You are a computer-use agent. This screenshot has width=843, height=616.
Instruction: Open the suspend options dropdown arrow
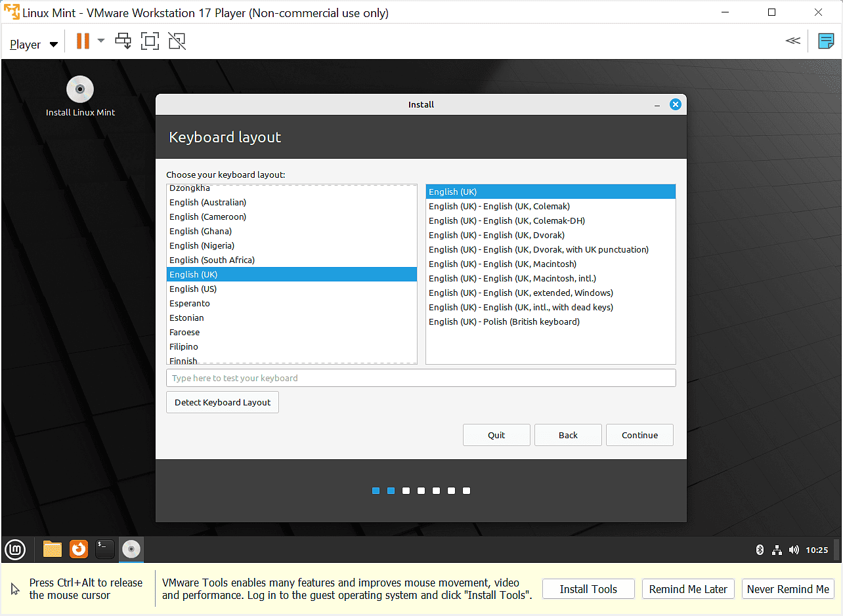[100, 41]
